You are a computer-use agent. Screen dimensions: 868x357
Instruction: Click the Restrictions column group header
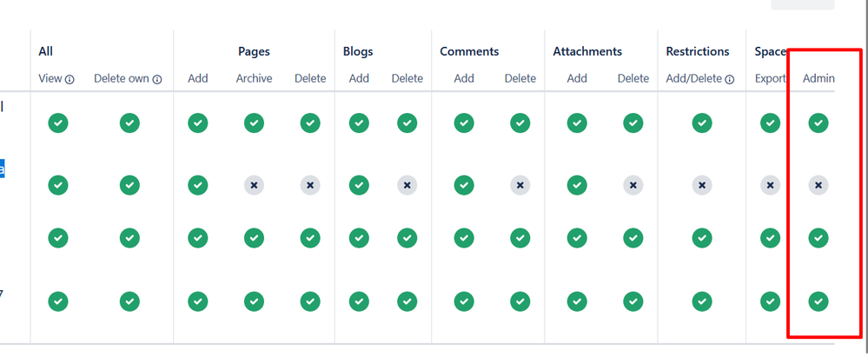tap(698, 51)
